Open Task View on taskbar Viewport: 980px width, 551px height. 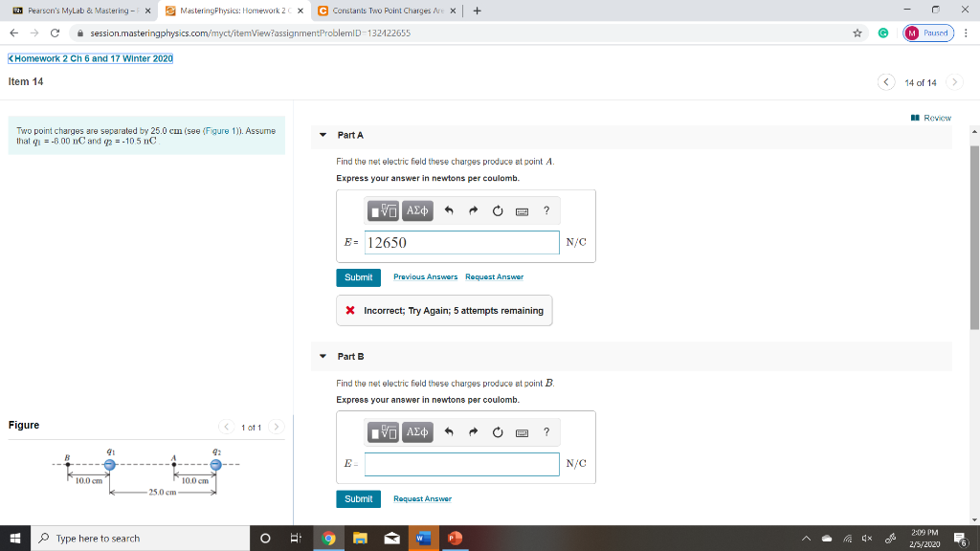(x=296, y=538)
